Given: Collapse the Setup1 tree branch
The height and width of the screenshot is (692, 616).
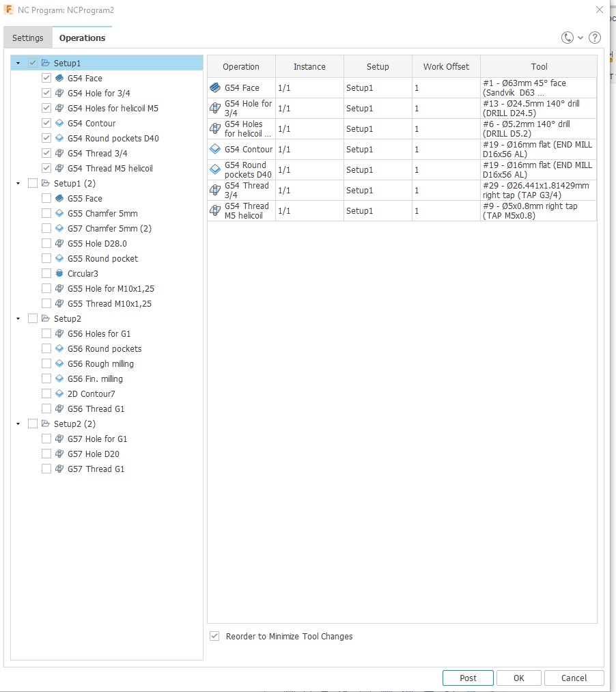Looking at the screenshot, I should point(18,61).
